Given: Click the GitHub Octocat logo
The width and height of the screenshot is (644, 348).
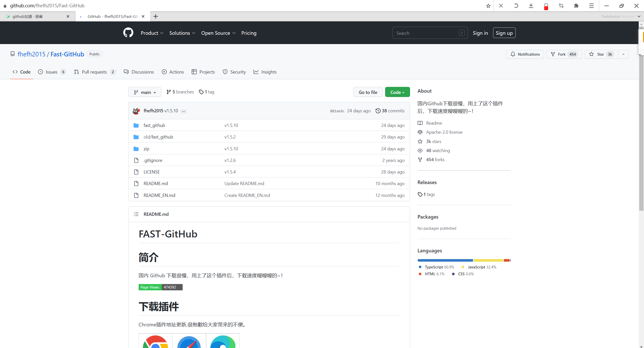Looking at the screenshot, I should [128, 33].
